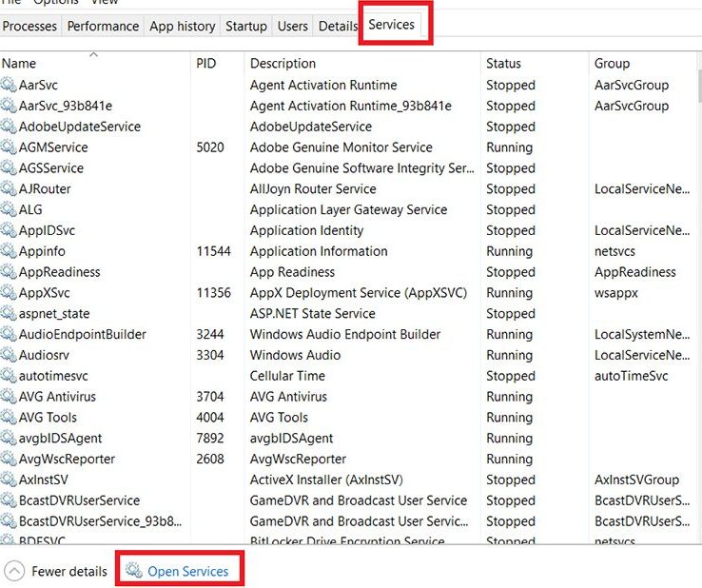The height and width of the screenshot is (588, 702).
Task: Click the gear icon beside AvgWscReporter
Action: [x=9, y=459]
